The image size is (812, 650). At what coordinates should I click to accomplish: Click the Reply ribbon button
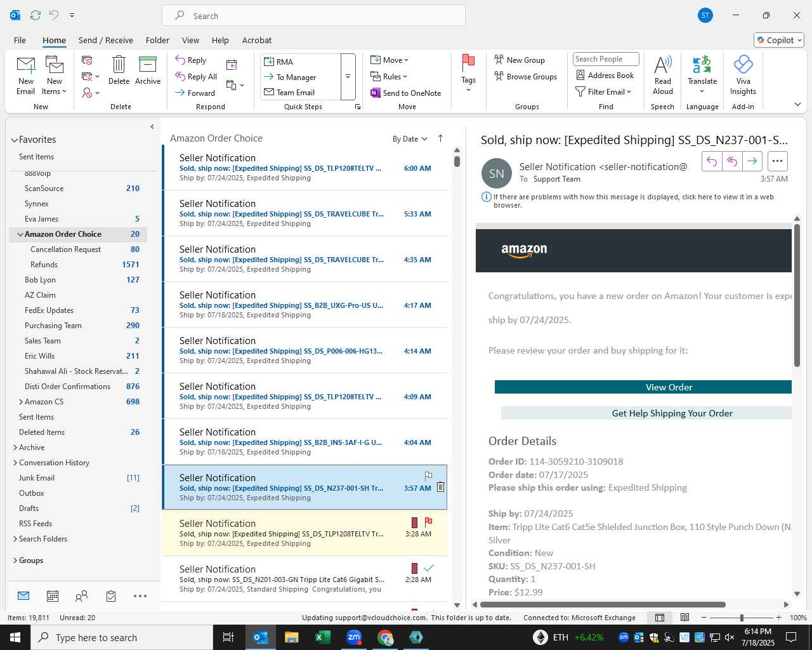point(191,60)
